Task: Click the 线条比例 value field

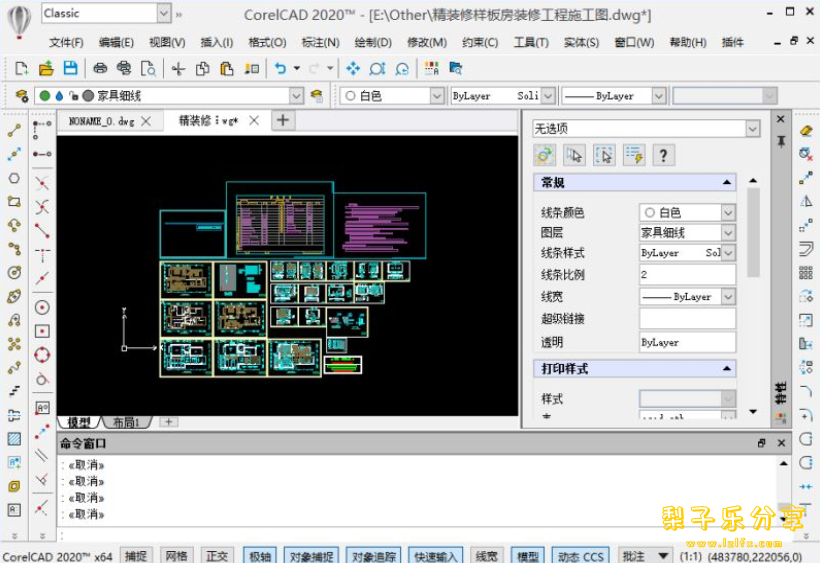Action: [x=687, y=274]
